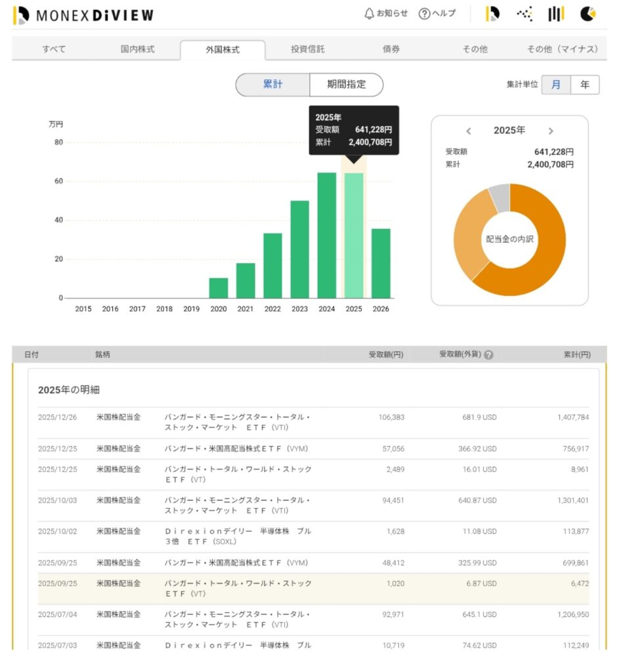Select the 外国株式 tab
Screen dimensions: 619x672
(x=223, y=50)
